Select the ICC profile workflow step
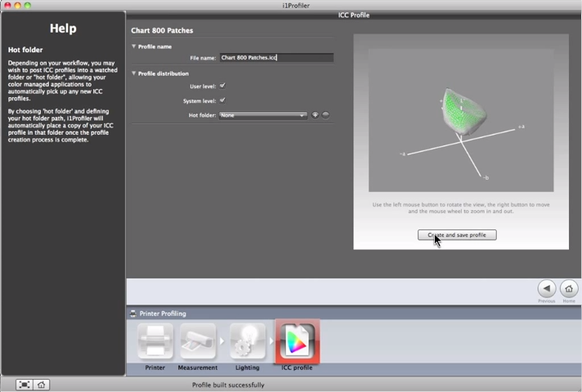This screenshot has height=392, width=582. [x=297, y=341]
